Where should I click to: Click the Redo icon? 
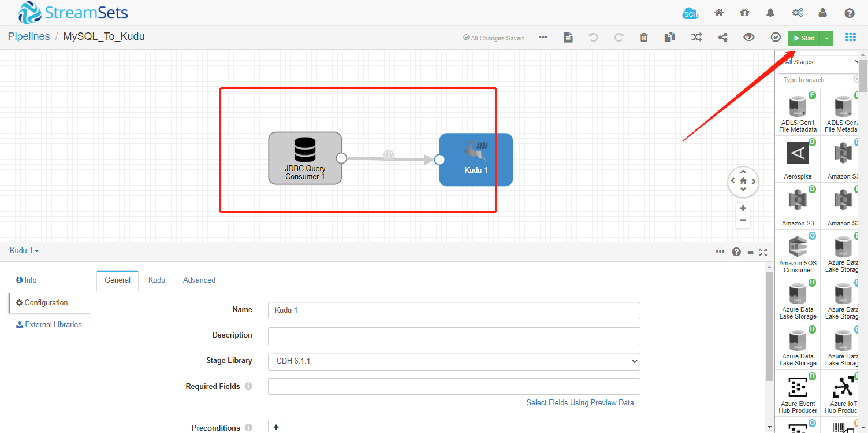619,38
